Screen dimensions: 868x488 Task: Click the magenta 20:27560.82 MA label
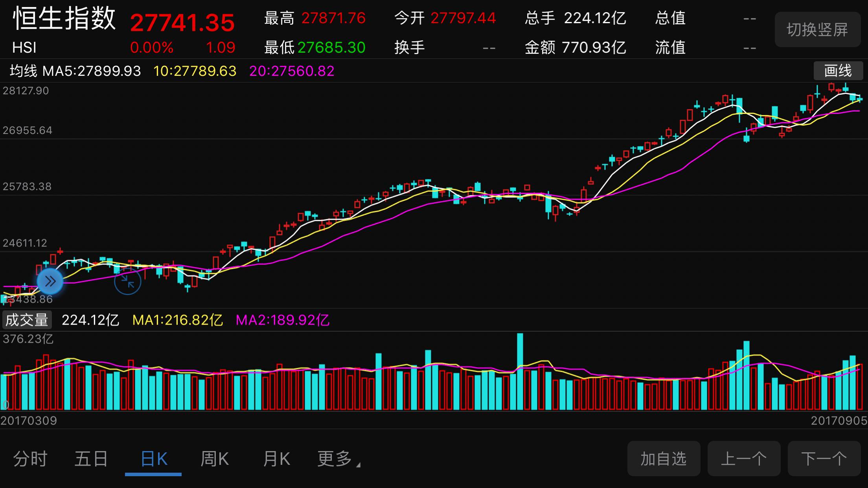[x=292, y=71]
